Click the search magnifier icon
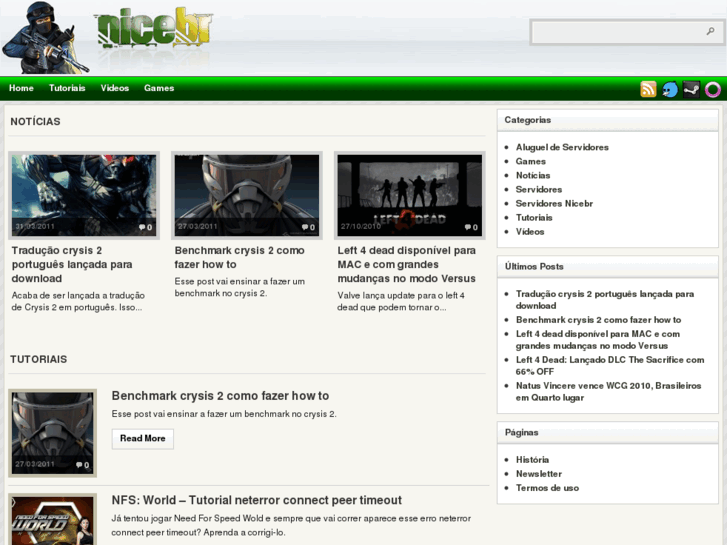The image size is (727, 545). click(710, 31)
